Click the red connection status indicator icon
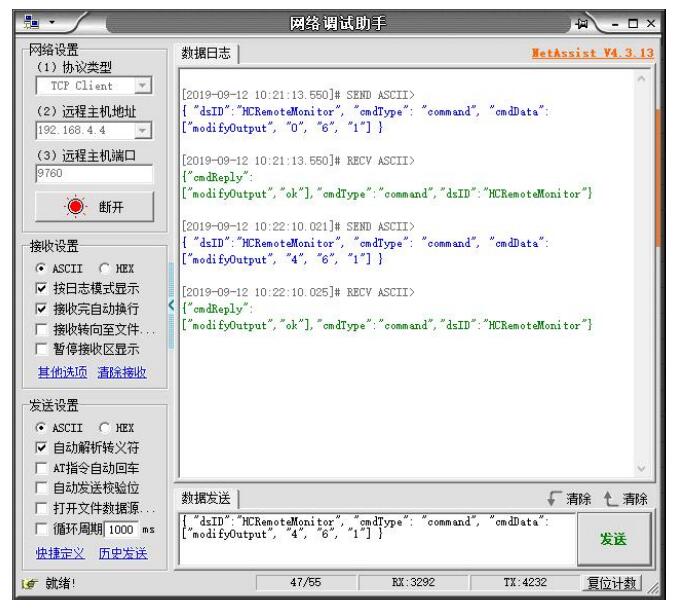This screenshot has height=609, width=675. tap(76, 207)
